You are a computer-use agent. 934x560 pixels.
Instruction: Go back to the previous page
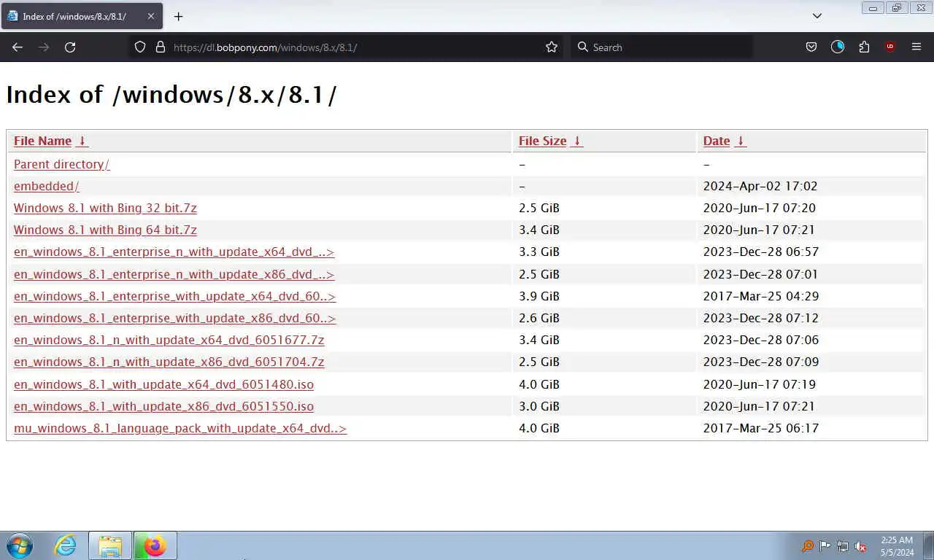pyautogui.click(x=18, y=47)
